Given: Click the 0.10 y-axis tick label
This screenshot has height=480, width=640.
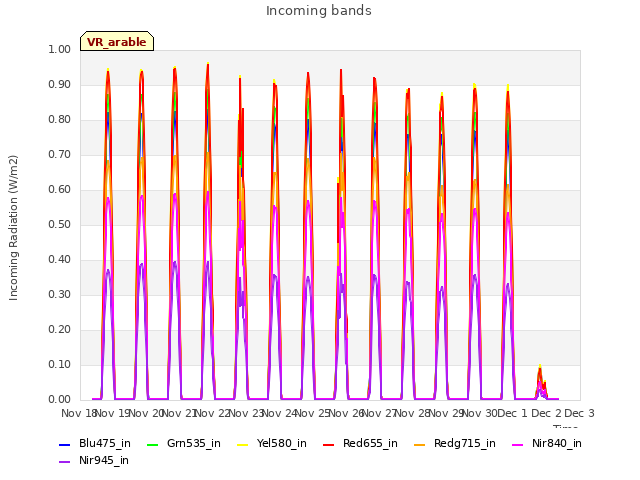Looking at the screenshot, I should click(60, 364).
